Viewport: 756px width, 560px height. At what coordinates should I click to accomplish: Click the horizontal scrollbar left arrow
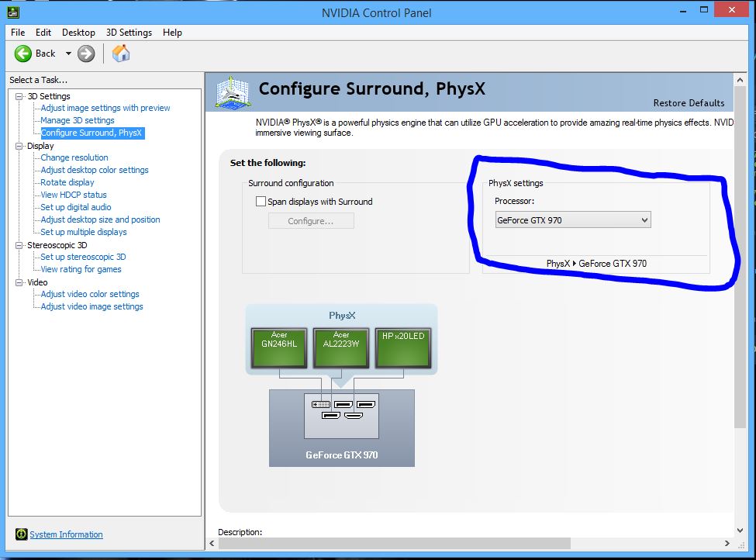pyautogui.click(x=212, y=544)
